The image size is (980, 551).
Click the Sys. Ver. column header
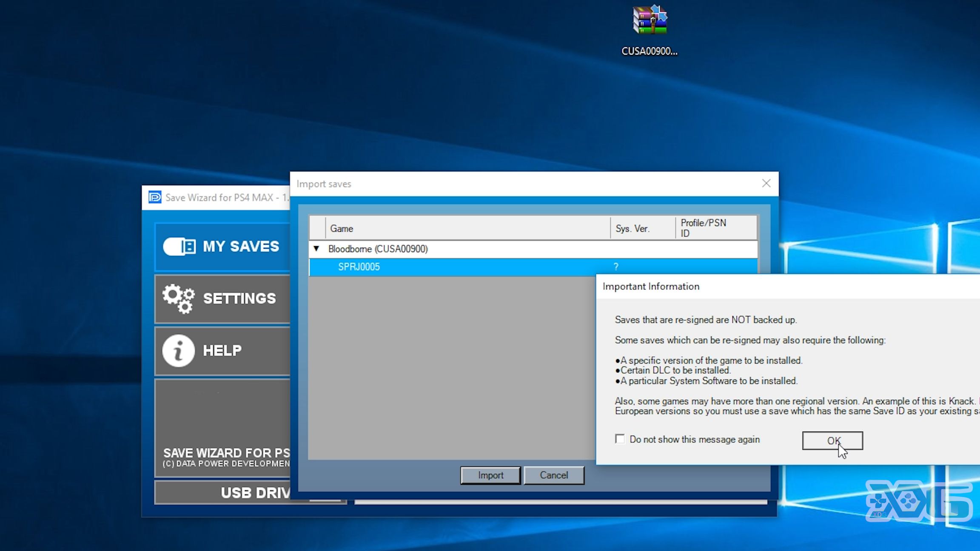click(643, 228)
